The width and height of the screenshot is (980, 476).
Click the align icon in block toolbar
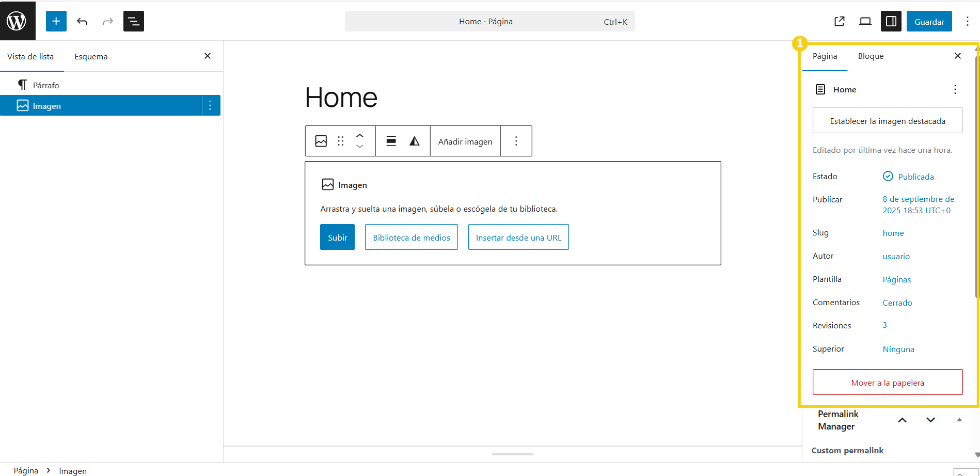[391, 141]
